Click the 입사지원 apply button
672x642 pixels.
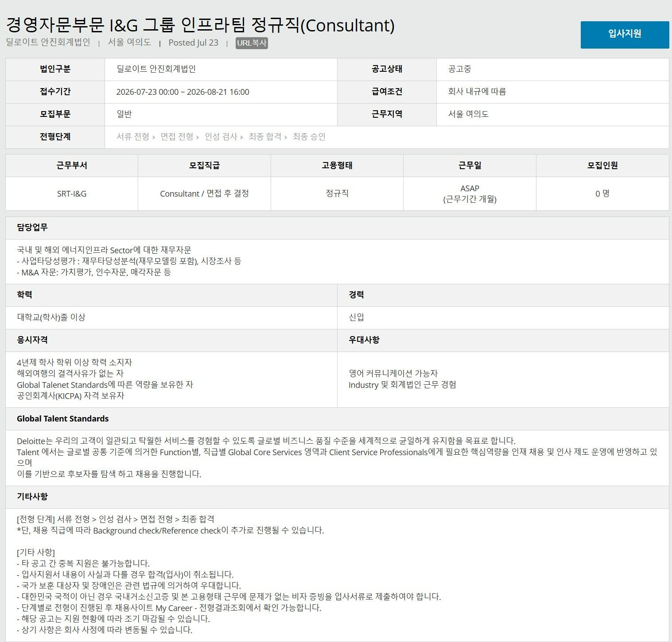[x=625, y=34]
